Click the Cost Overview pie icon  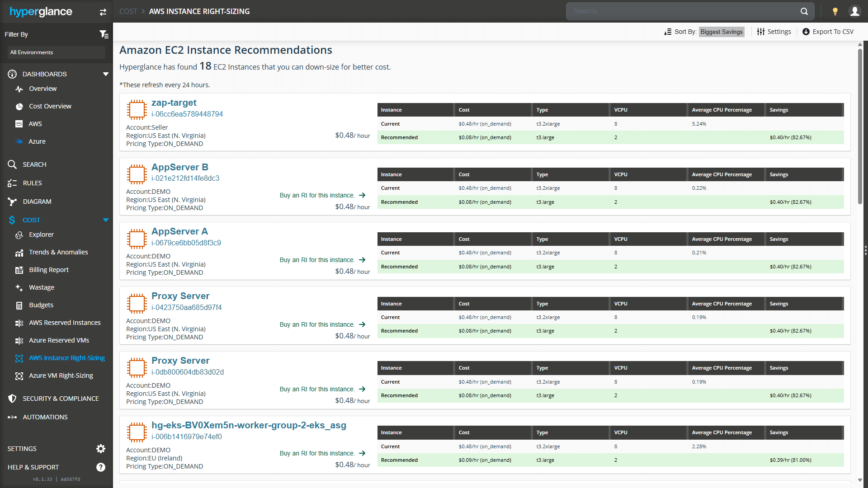pyautogui.click(x=19, y=107)
